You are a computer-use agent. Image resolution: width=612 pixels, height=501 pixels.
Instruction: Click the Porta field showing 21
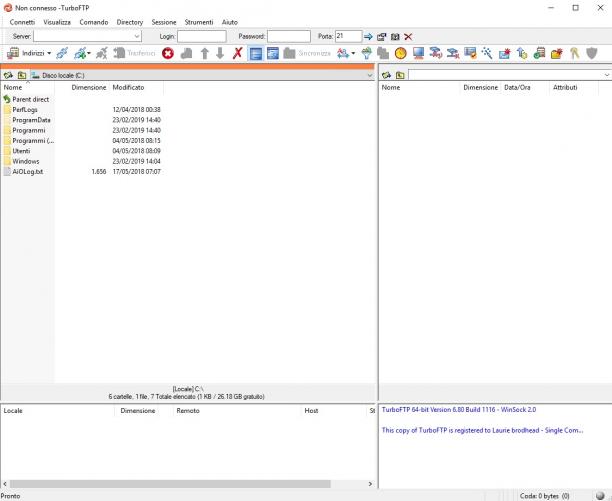[x=349, y=36]
